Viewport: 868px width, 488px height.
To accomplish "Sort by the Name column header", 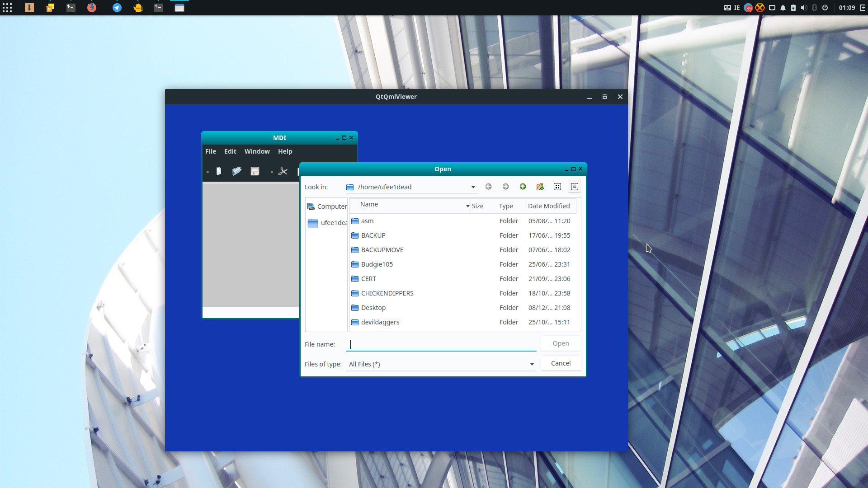I will (410, 206).
